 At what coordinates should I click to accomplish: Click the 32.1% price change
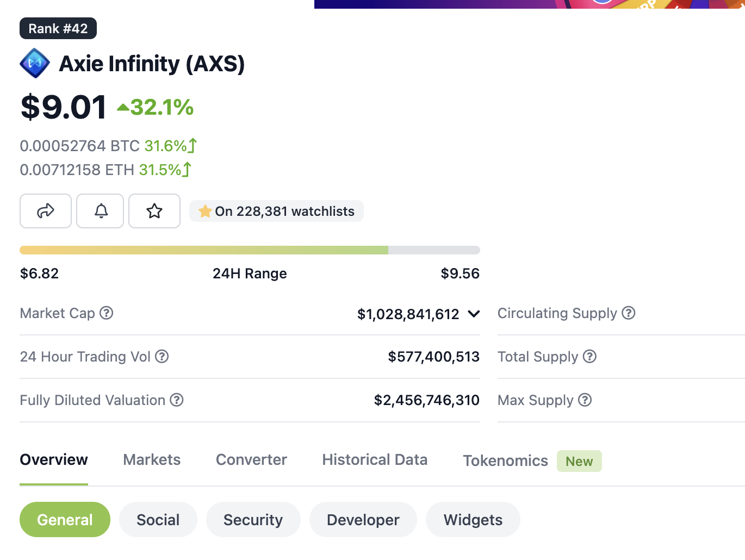click(162, 107)
